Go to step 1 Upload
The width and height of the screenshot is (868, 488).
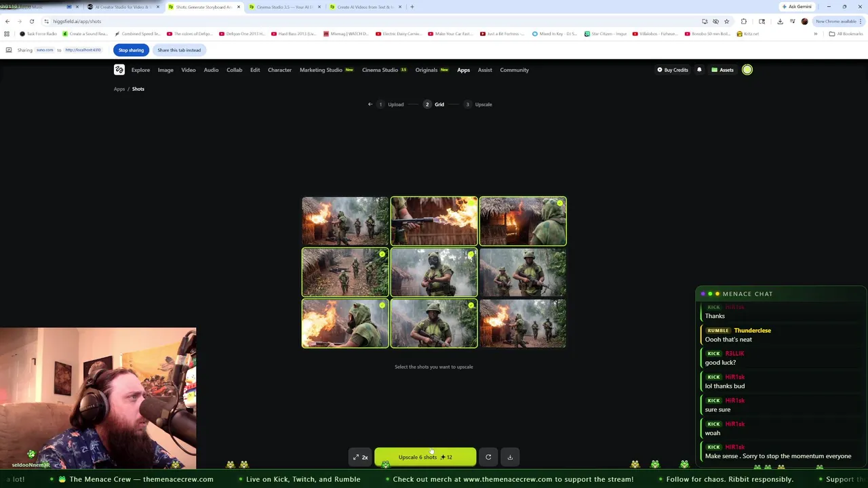coord(391,104)
